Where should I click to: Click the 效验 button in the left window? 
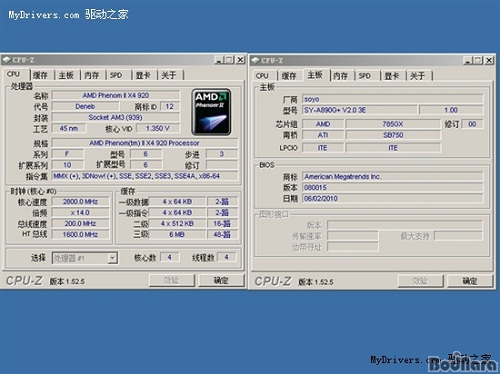point(172,280)
